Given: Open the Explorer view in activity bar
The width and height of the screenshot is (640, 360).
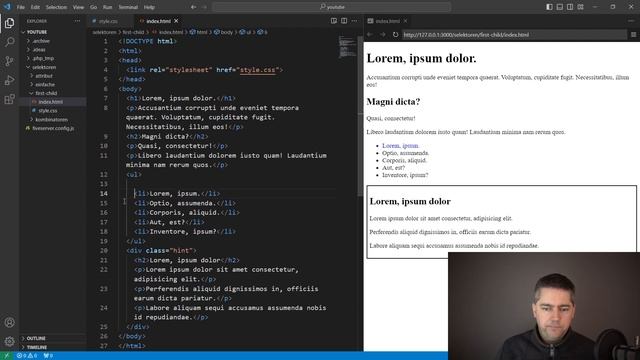Looking at the screenshot, I should 9,23.
